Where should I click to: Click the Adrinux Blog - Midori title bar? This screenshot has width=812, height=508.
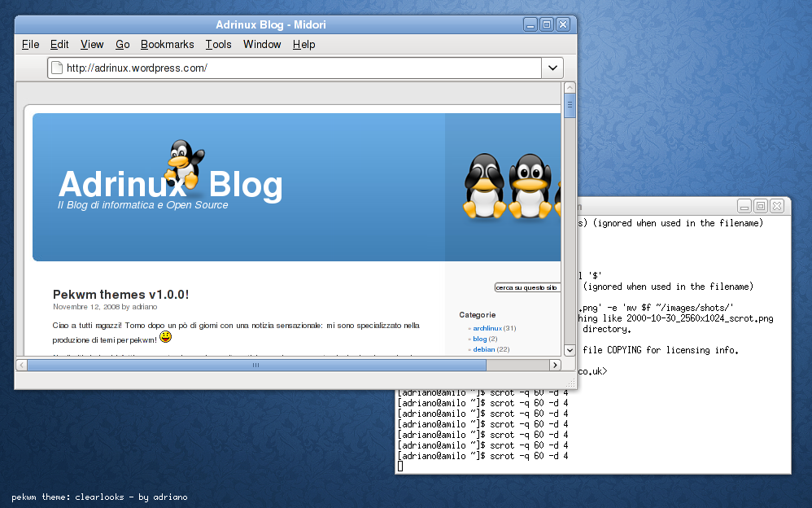point(270,24)
